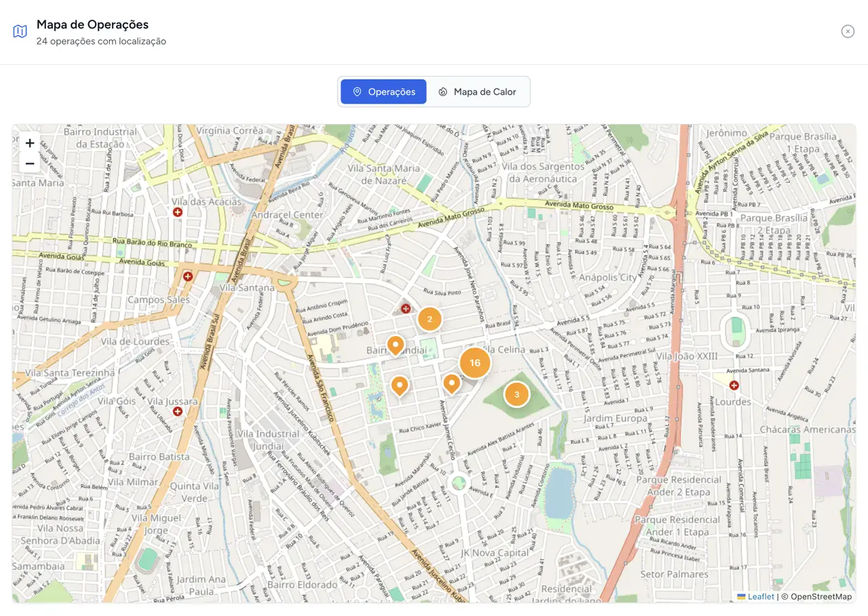Zoom in on the map
Screen dimensions: 868x616
tap(30, 143)
